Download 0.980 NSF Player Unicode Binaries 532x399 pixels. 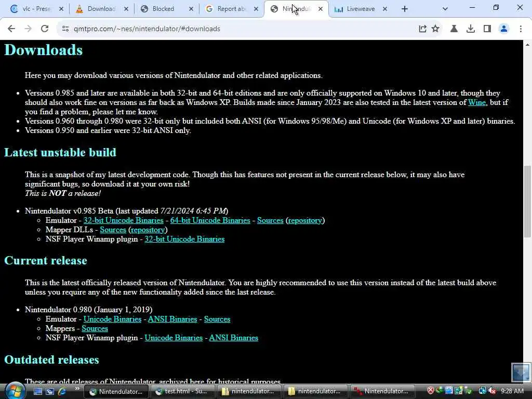click(174, 338)
